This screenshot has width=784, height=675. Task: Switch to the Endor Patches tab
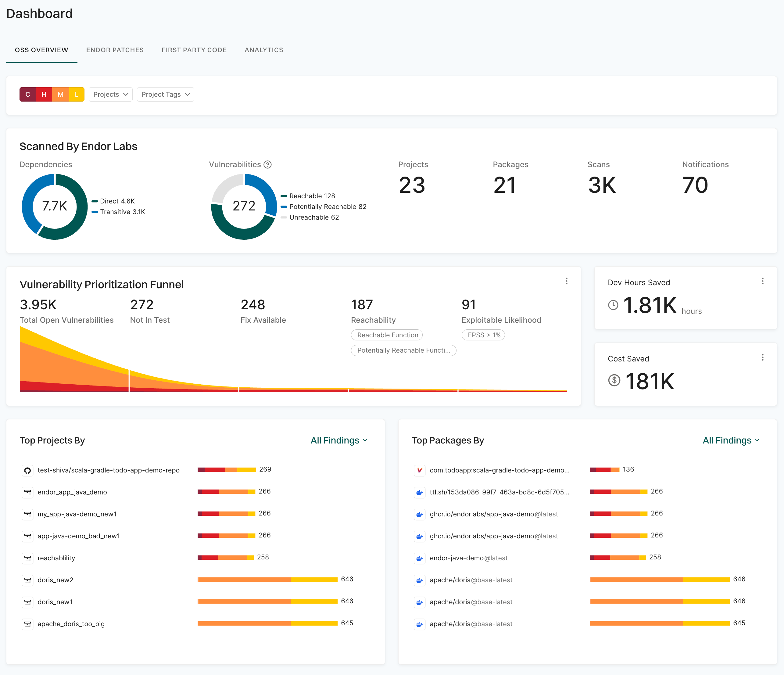pos(115,50)
